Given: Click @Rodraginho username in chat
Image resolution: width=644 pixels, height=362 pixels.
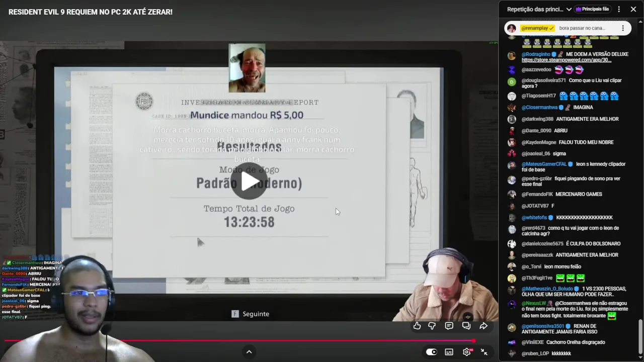Looking at the screenshot, I should tap(536, 54).
